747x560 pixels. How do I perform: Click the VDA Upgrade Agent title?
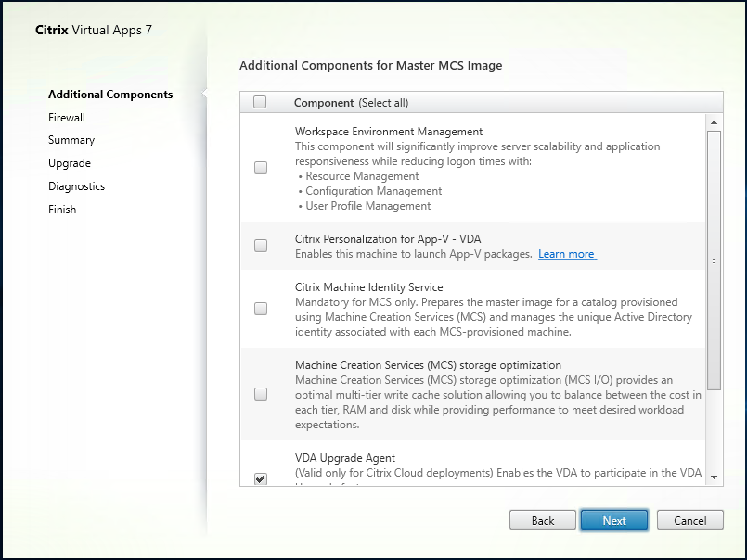tap(345, 458)
